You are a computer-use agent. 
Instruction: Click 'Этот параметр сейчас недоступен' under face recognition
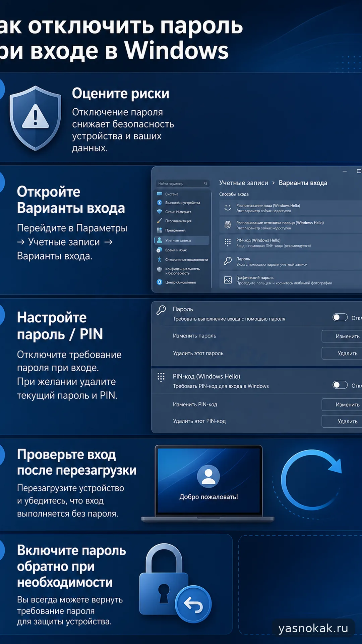click(263, 211)
